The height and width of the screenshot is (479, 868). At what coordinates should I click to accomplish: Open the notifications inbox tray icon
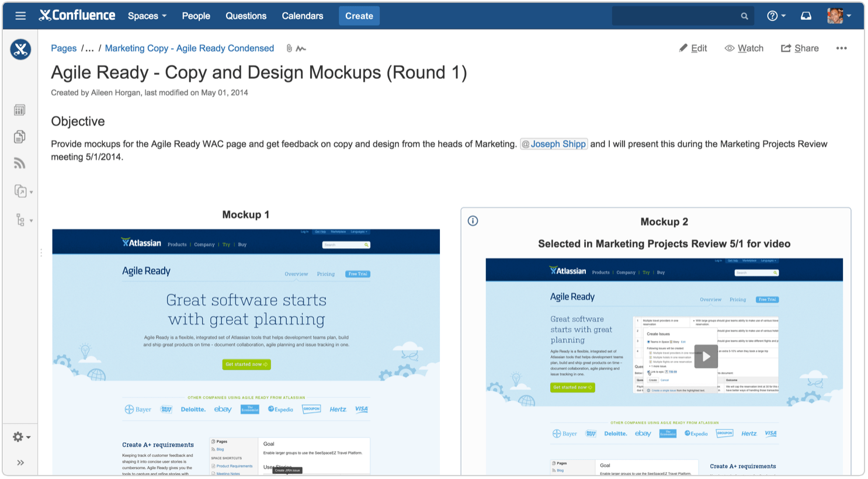tap(806, 16)
